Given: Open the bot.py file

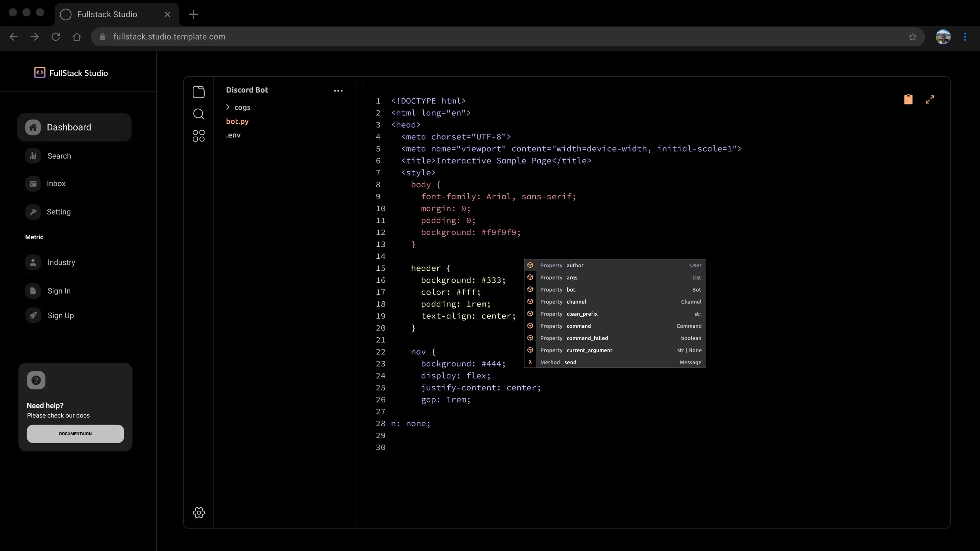Looking at the screenshot, I should coord(237,121).
